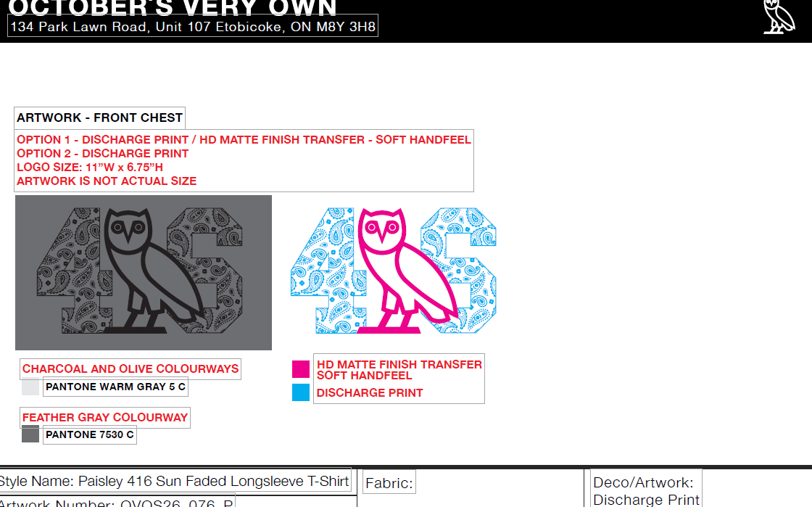Select the Feather Gray Colourway label

pyautogui.click(x=105, y=417)
